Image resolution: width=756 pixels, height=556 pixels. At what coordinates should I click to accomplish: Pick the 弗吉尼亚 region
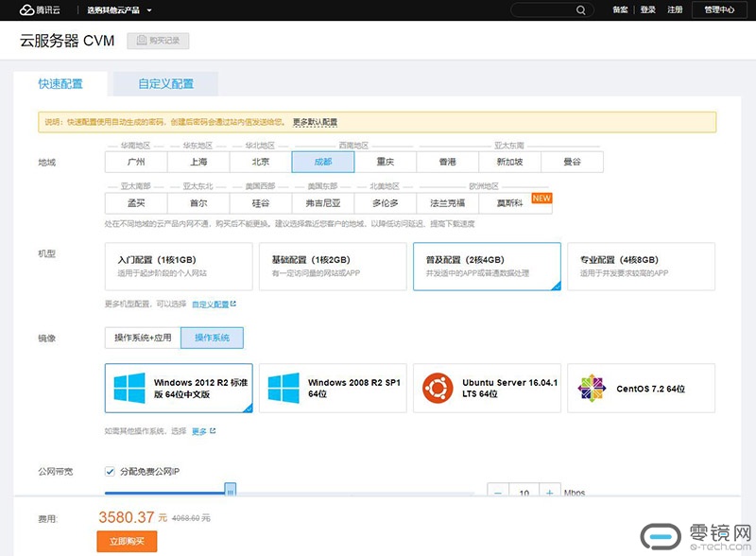[x=323, y=203]
